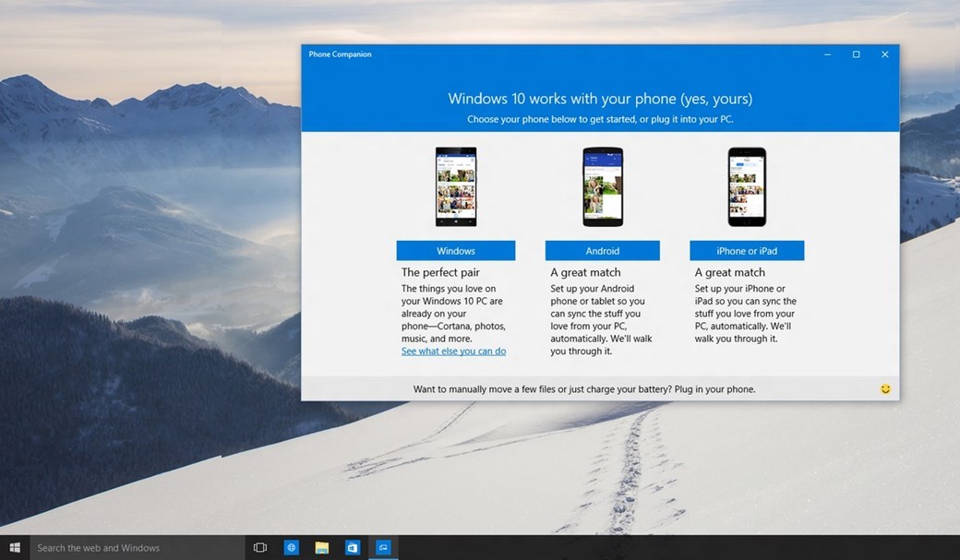Viewport: 960px width, 560px height.
Task: Click the Phone Companion title bar text
Action: [x=340, y=54]
